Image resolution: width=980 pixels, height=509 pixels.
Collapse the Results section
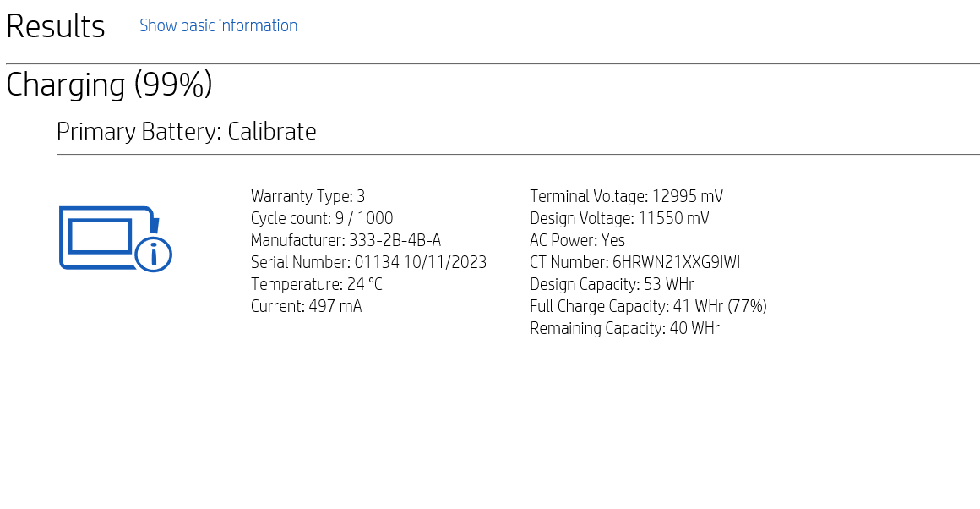(x=55, y=25)
